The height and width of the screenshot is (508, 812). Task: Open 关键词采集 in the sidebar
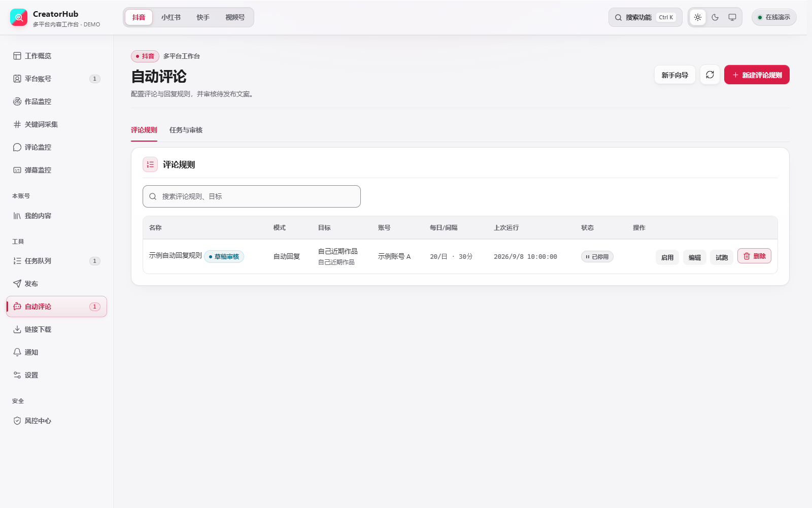click(x=56, y=124)
